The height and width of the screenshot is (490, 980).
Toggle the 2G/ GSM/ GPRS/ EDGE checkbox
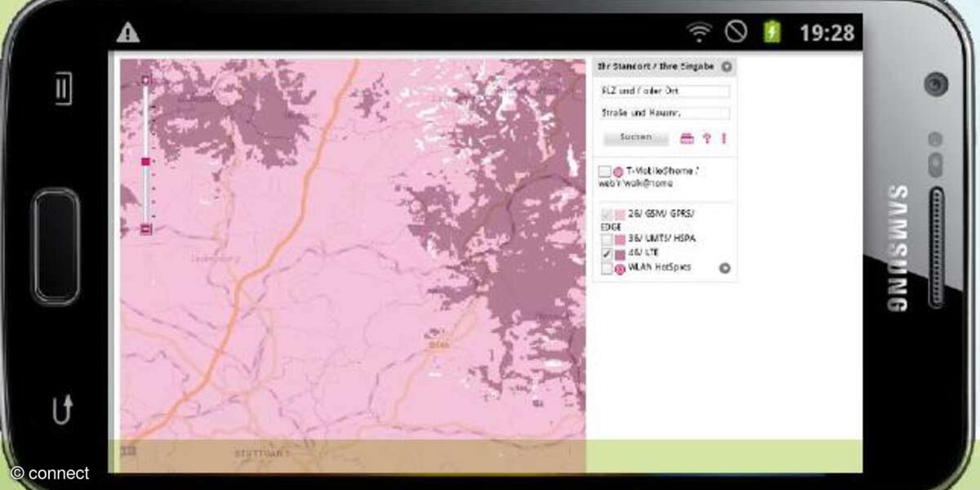(607, 215)
